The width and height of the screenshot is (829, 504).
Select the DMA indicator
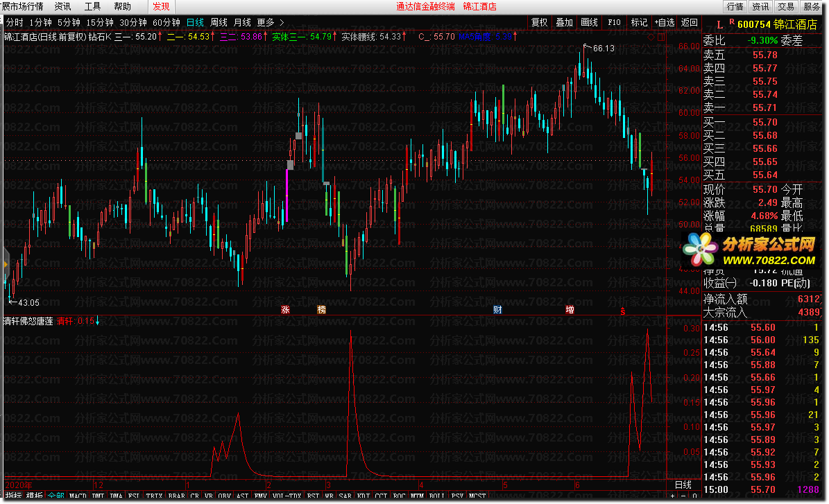coord(117,496)
